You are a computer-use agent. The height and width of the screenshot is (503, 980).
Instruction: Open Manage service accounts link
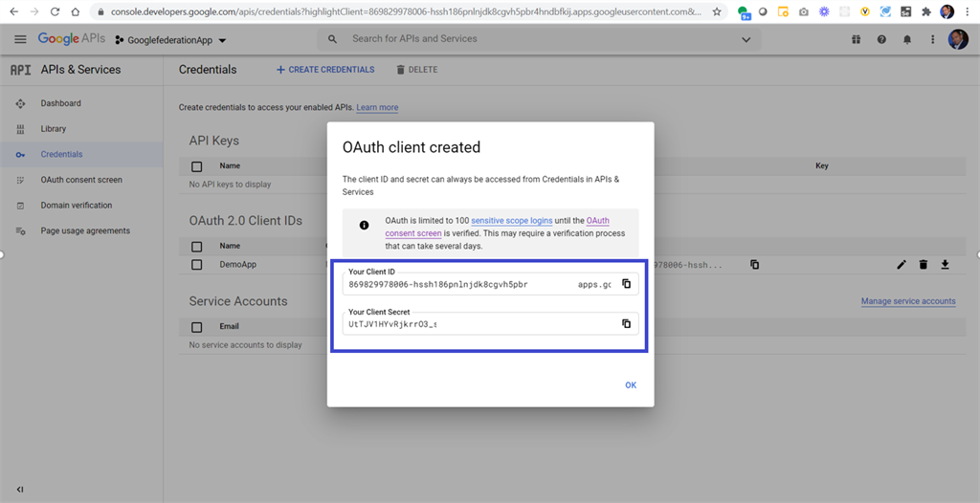[x=908, y=301]
